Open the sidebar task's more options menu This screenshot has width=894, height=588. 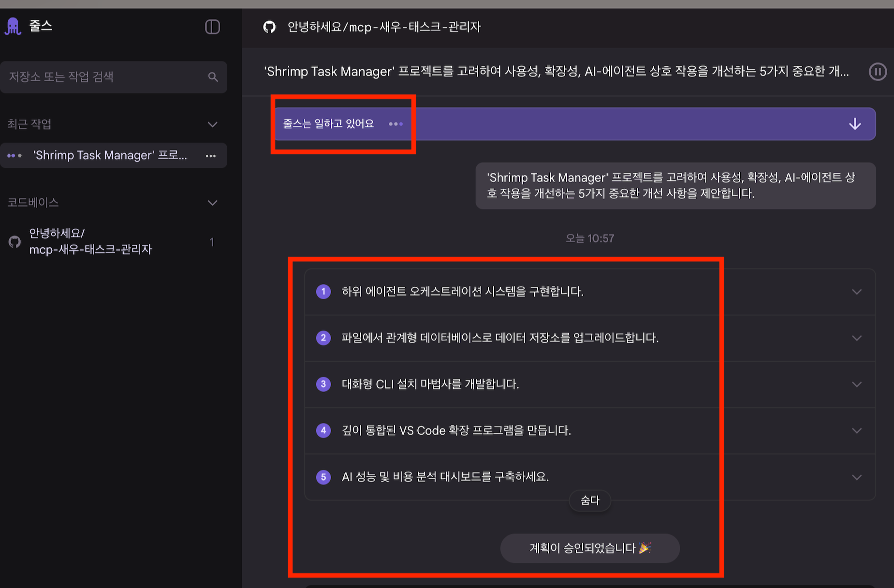(211, 156)
